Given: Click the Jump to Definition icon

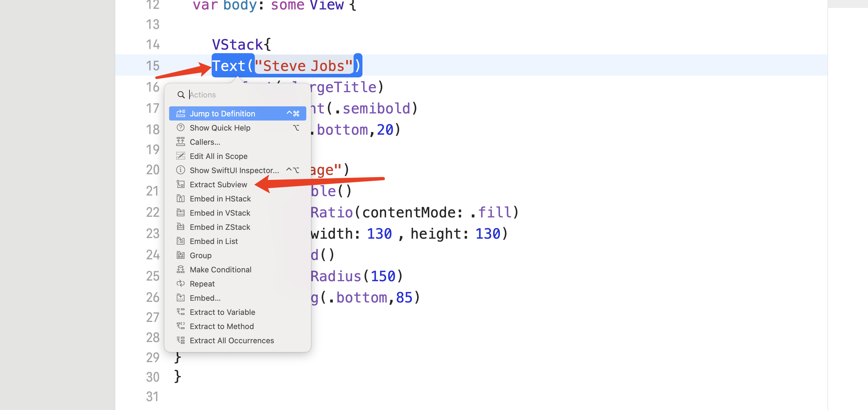Looking at the screenshot, I should click(x=181, y=113).
